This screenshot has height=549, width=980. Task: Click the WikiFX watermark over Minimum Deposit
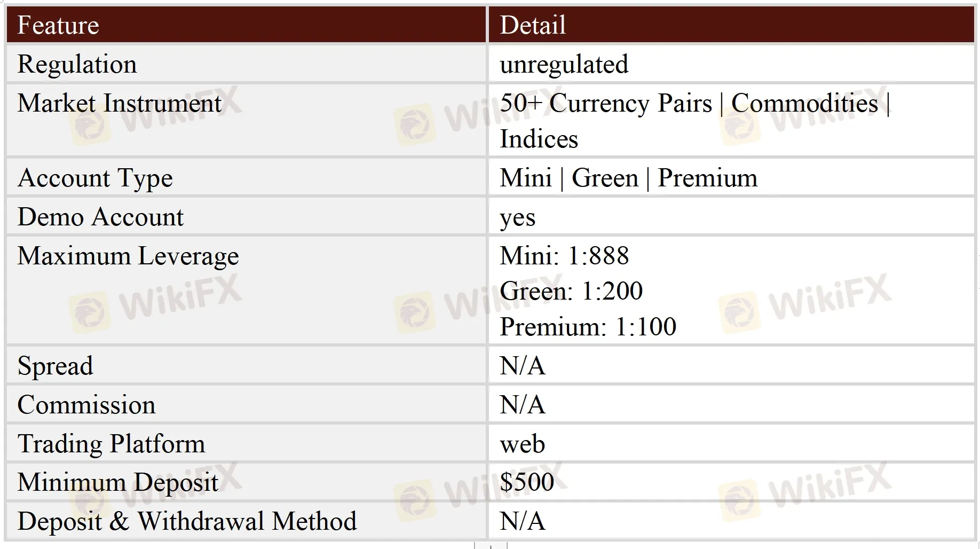coord(155,486)
